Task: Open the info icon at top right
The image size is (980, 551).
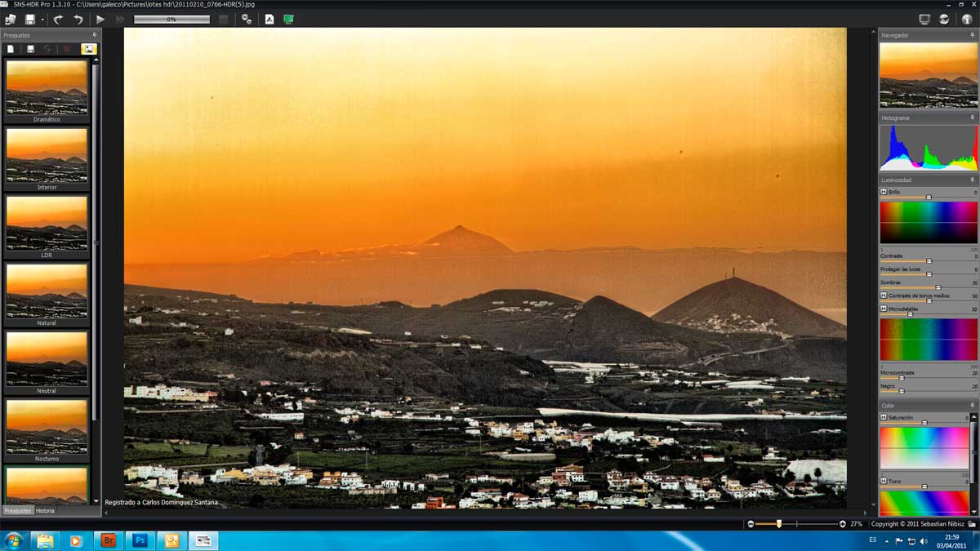Action: [x=967, y=19]
